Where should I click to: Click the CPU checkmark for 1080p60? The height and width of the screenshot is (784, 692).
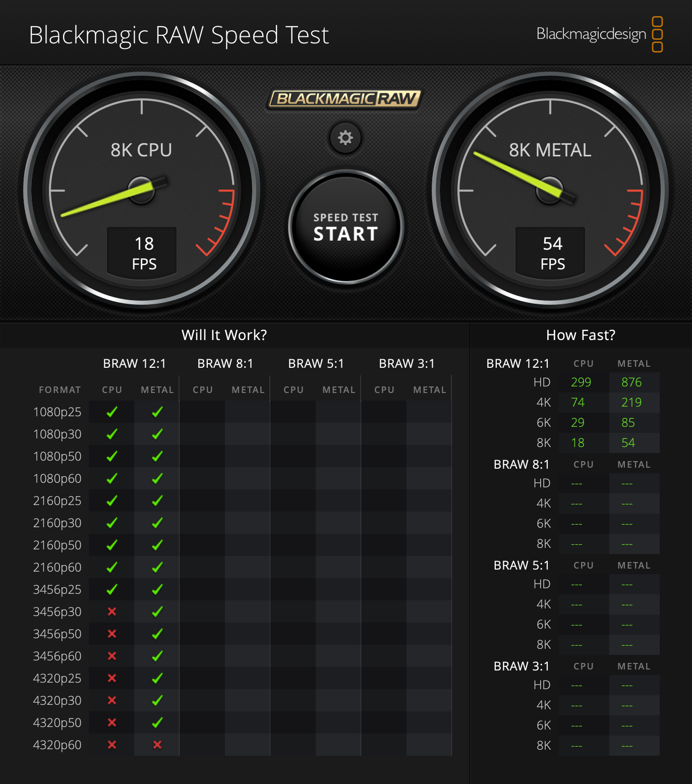(x=112, y=478)
